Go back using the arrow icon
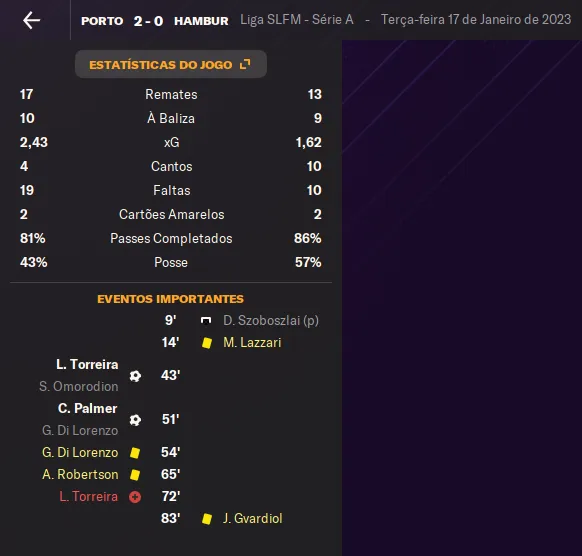582x556 pixels. (32, 20)
